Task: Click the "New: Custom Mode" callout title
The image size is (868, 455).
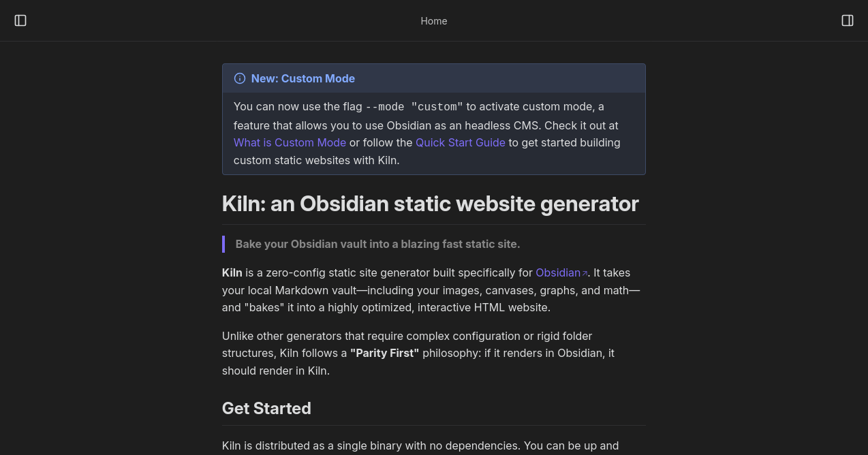Action: point(303,78)
